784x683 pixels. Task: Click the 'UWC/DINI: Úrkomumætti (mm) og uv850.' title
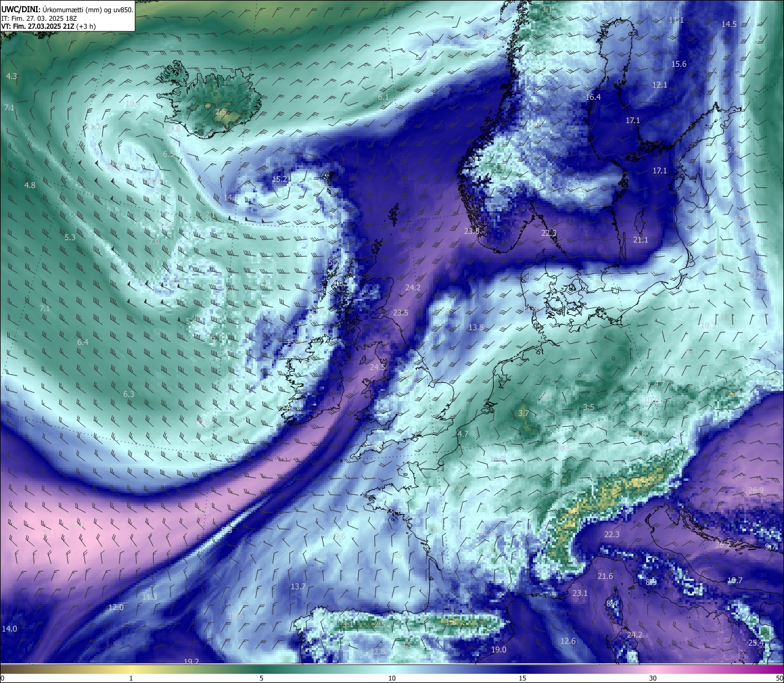pos(67,10)
